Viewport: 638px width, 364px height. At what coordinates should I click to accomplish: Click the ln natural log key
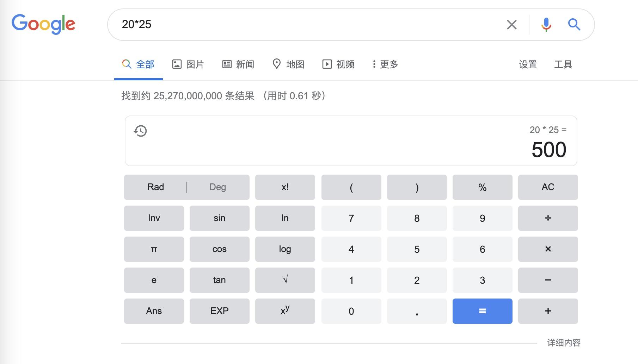coord(285,218)
